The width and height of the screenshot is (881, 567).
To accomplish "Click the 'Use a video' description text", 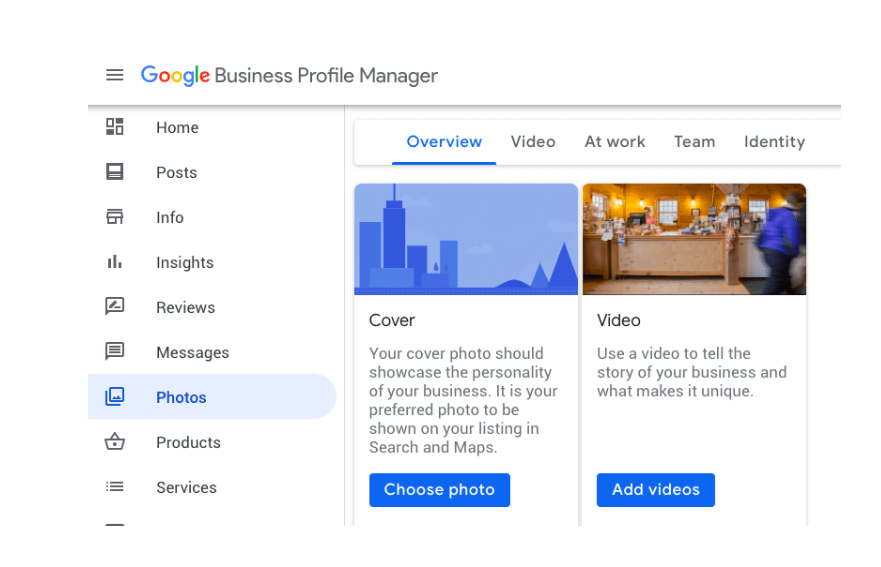I will (x=692, y=372).
